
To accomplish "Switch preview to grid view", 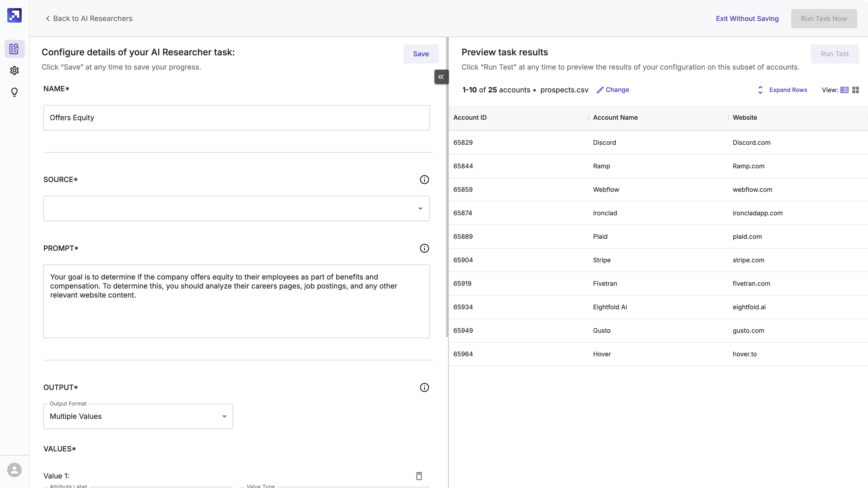I will point(855,90).
